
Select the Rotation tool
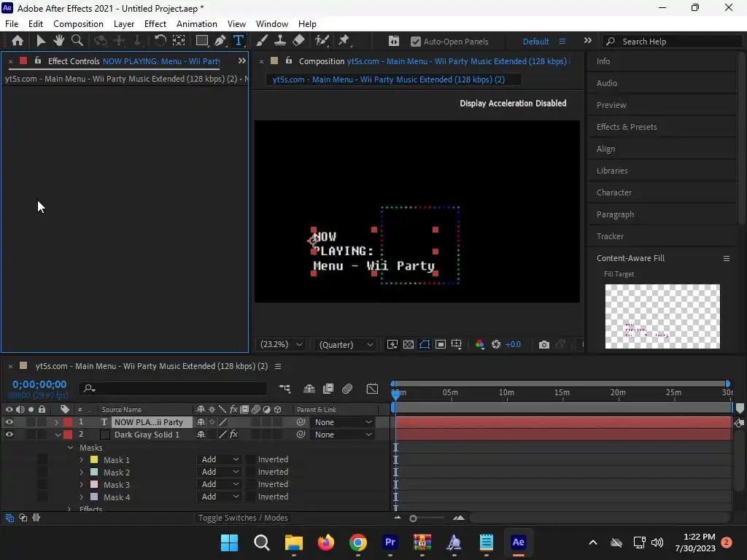160,41
